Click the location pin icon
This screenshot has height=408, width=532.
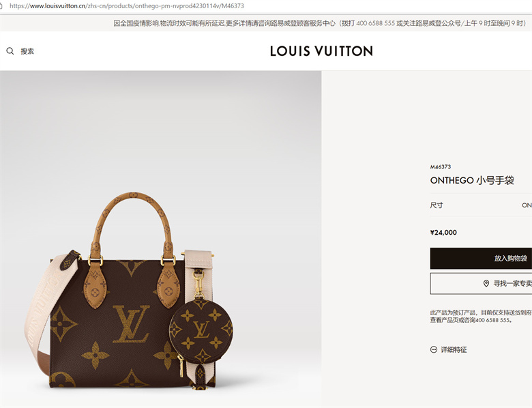pyautogui.click(x=486, y=283)
